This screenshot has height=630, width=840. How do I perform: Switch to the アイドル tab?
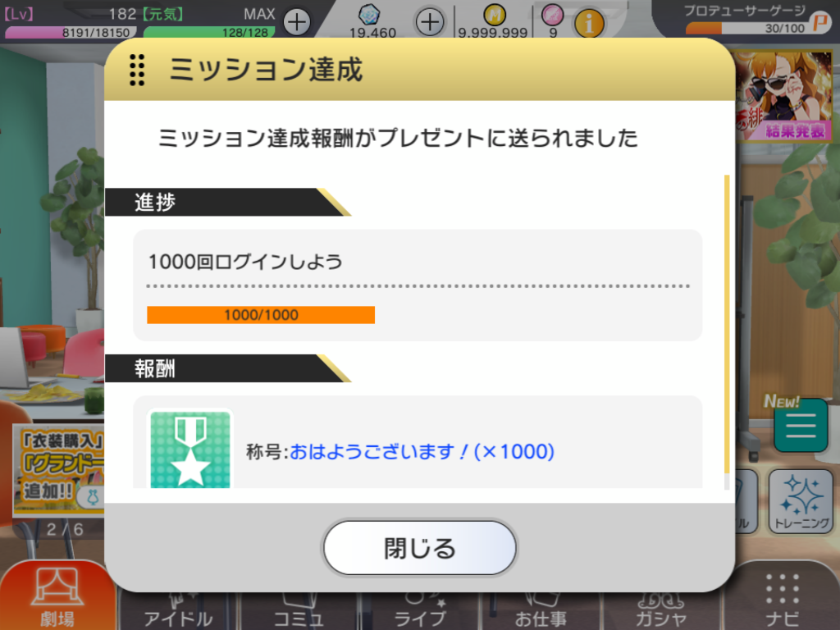[178, 610]
